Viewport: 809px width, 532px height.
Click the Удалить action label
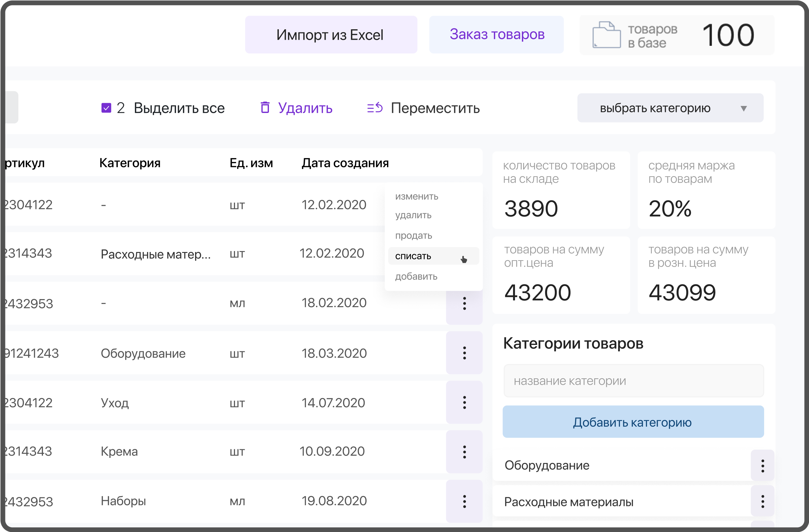pos(305,108)
